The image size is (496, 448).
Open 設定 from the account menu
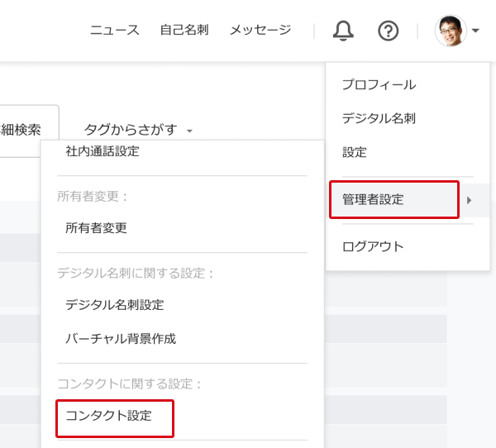pos(355,152)
